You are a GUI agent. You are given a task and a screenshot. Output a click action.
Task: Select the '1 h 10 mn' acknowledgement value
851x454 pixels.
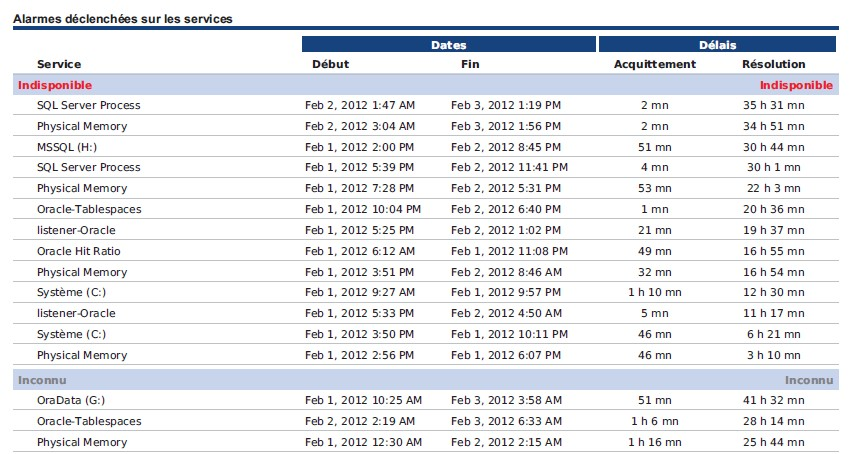[654, 292]
